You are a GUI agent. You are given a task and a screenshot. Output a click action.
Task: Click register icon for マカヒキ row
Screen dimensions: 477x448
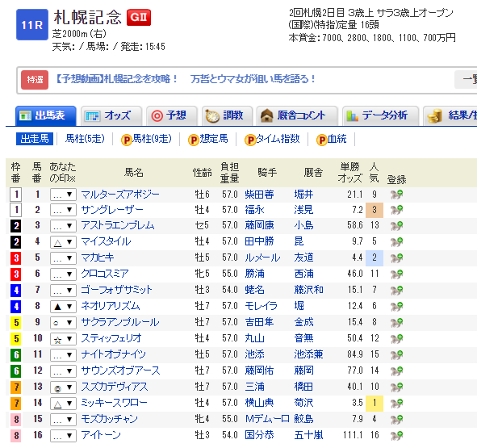396,257
